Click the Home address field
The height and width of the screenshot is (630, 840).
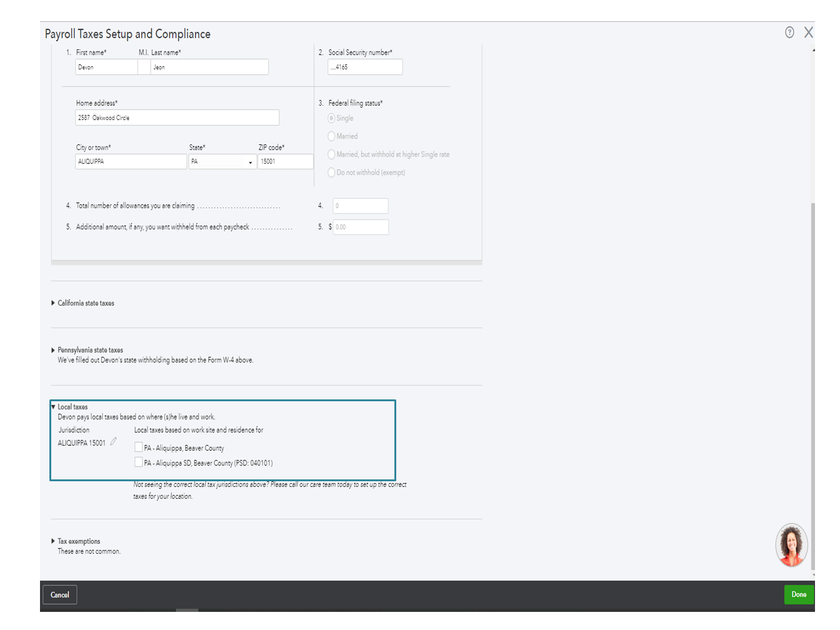(177, 117)
